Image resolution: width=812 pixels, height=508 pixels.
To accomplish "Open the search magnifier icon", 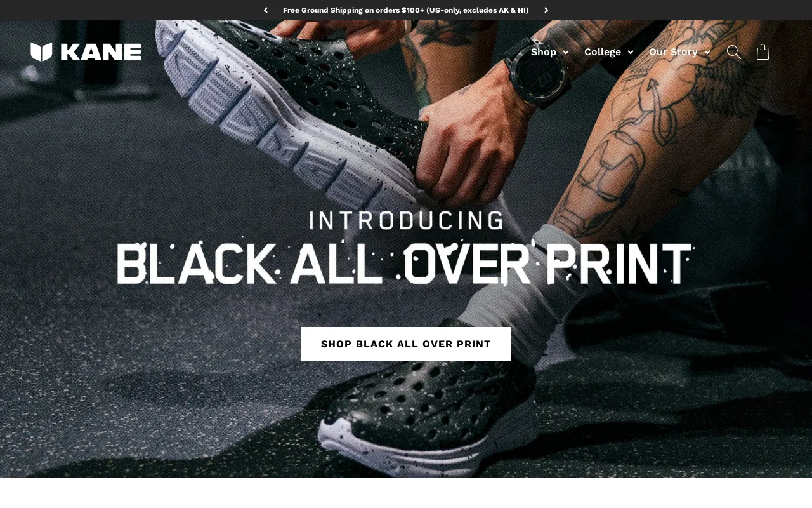I will click(x=734, y=52).
